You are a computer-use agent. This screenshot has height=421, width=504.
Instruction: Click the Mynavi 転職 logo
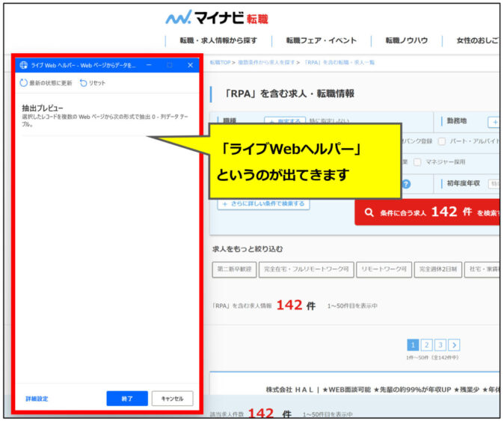(x=217, y=17)
